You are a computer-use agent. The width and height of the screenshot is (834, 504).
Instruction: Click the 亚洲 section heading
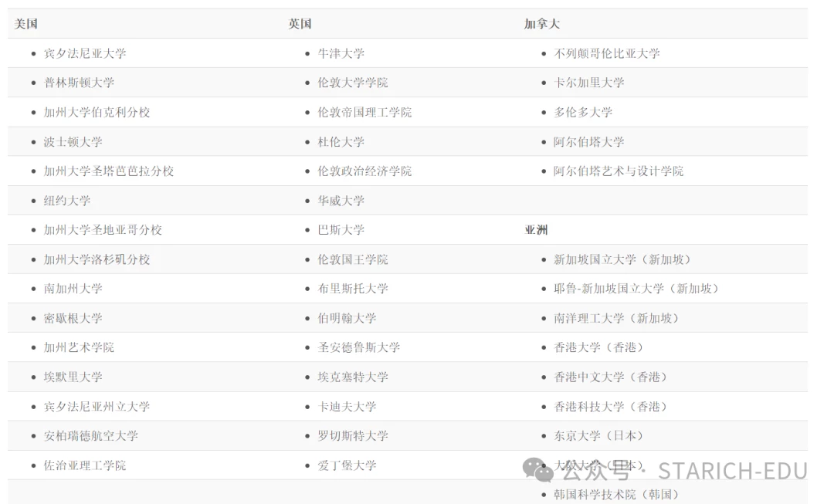(536, 230)
